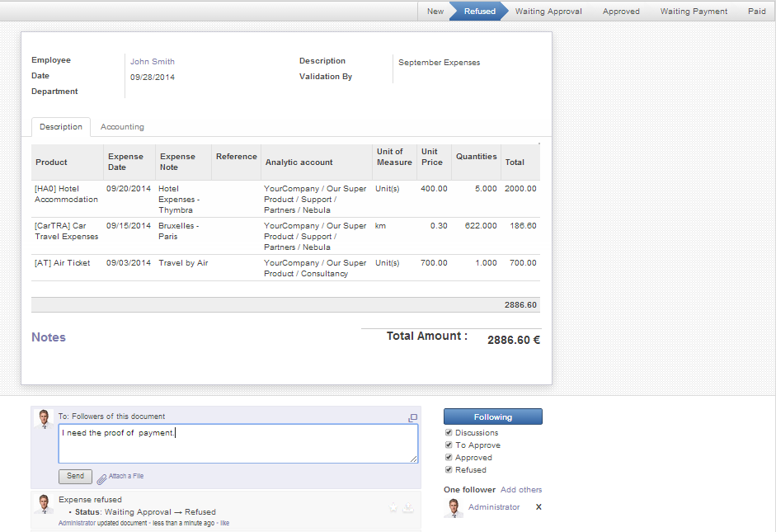Select the Paid status stage
Screen dimensions: 776x532
pos(757,11)
